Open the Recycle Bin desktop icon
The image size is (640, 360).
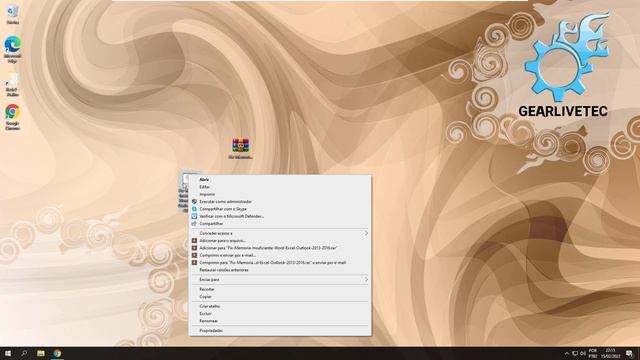pos(13,14)
